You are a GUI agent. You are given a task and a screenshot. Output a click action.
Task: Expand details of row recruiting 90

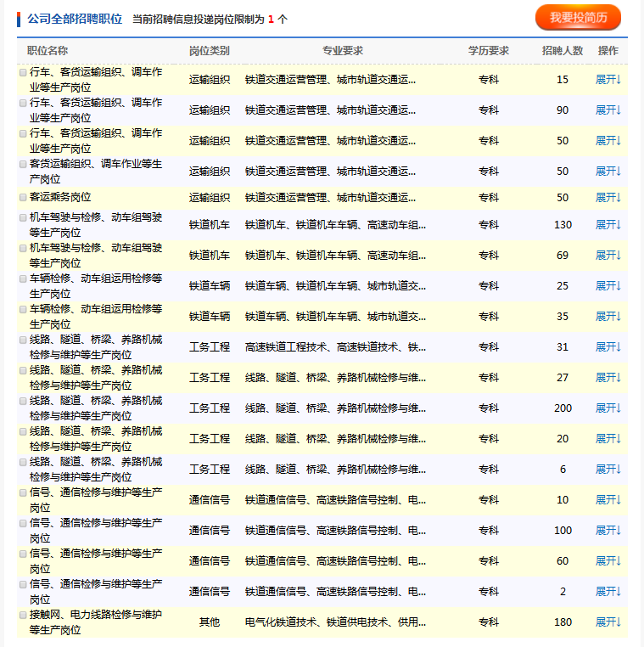608,110
